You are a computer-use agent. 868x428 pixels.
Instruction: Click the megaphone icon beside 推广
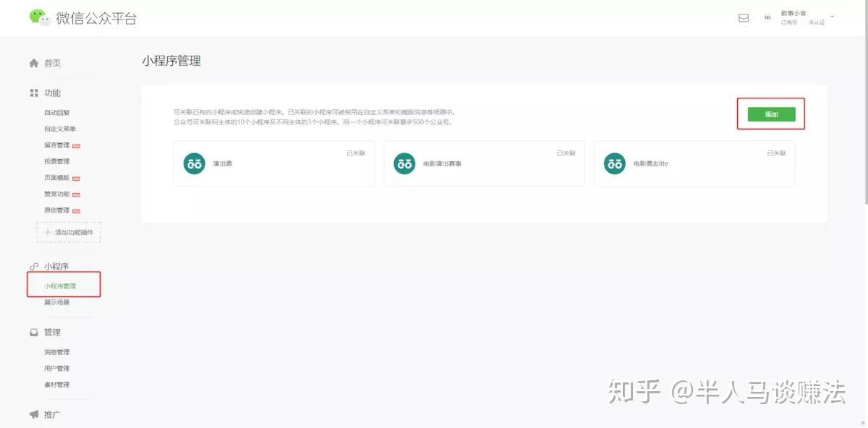(x=33, y=414)
